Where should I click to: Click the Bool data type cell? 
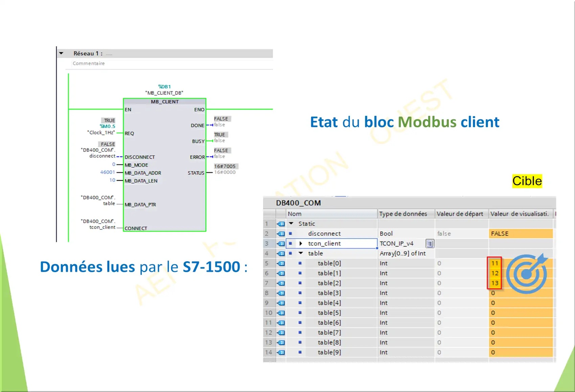406,234
